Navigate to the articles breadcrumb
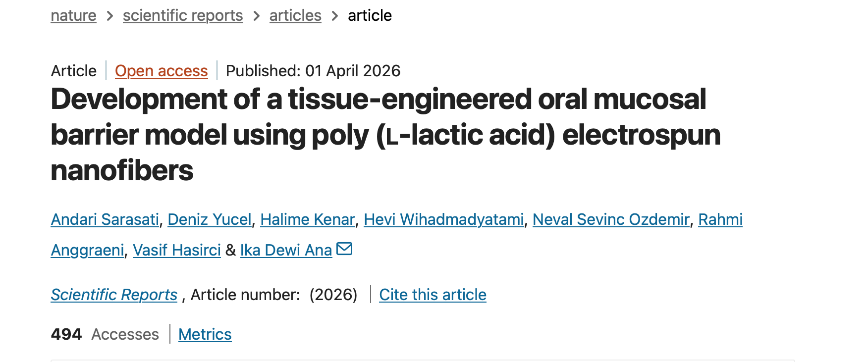 295,16
